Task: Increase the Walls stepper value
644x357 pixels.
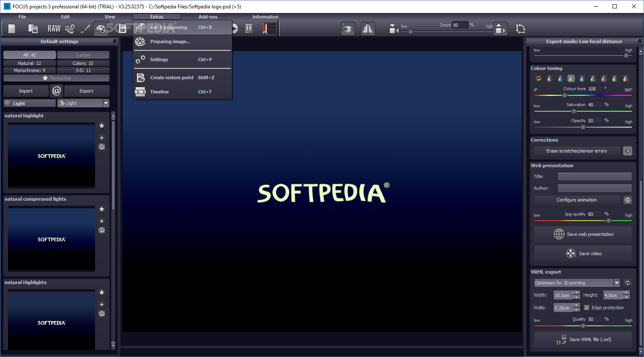Action: 577,305
